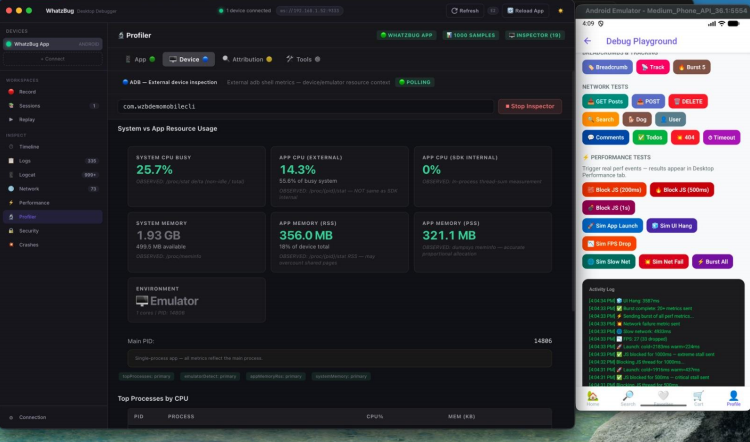
Task: Click the INSPECTOR (19) badge
Action: click(x=535, y=35)
